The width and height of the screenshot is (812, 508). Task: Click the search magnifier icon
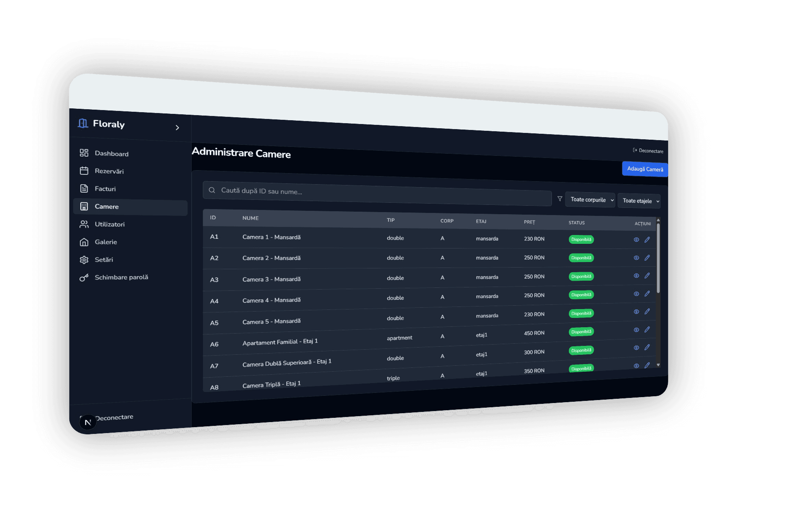(212, 190)
